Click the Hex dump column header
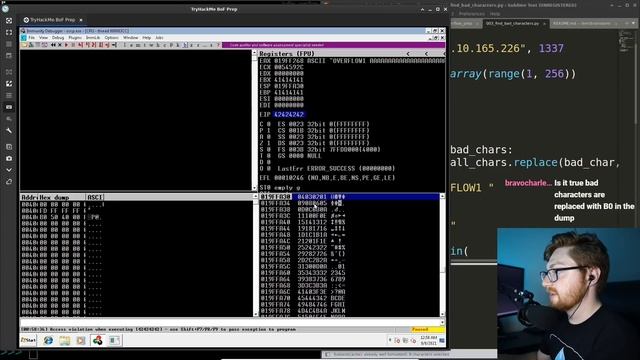 click(x=62, y=197)
